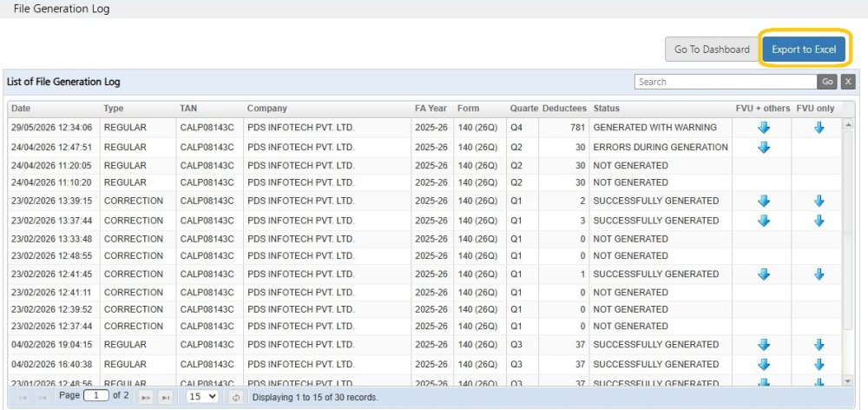Viewport: 868px width, 410px height.
Task: Select date cell 23/02/2026 12:37:44
Action: (51, 326)
